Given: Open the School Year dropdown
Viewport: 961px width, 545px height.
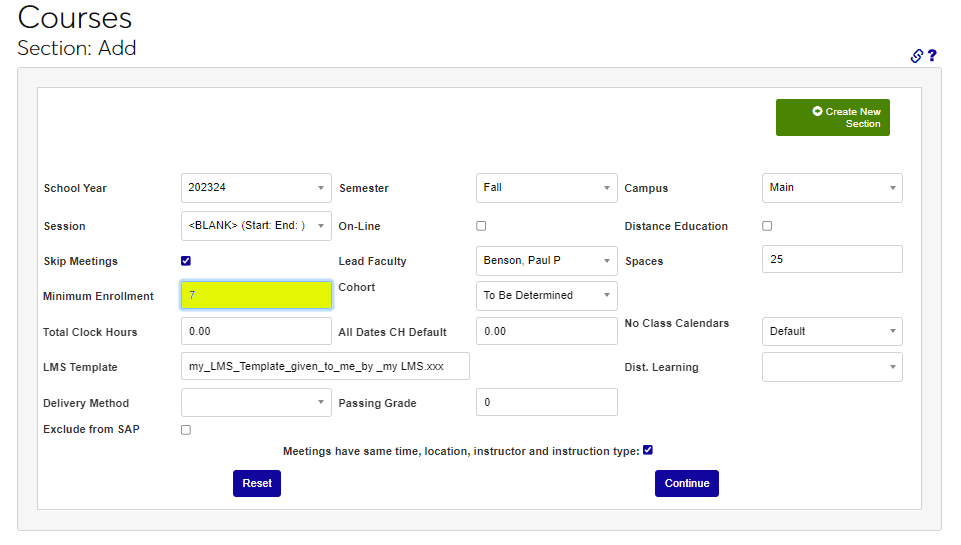Looking at the screenshot, I should (x=256, y=188).
